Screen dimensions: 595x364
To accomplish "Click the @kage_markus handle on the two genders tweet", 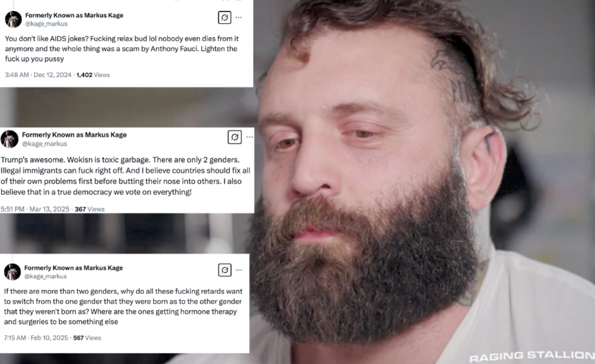I will (45, 276).
